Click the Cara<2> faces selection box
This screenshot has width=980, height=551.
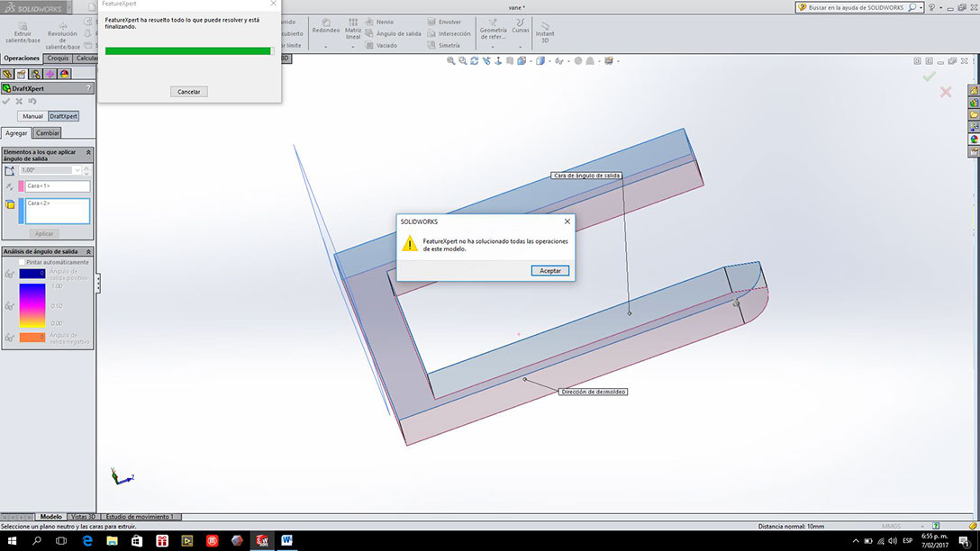[x=57, y=212]
